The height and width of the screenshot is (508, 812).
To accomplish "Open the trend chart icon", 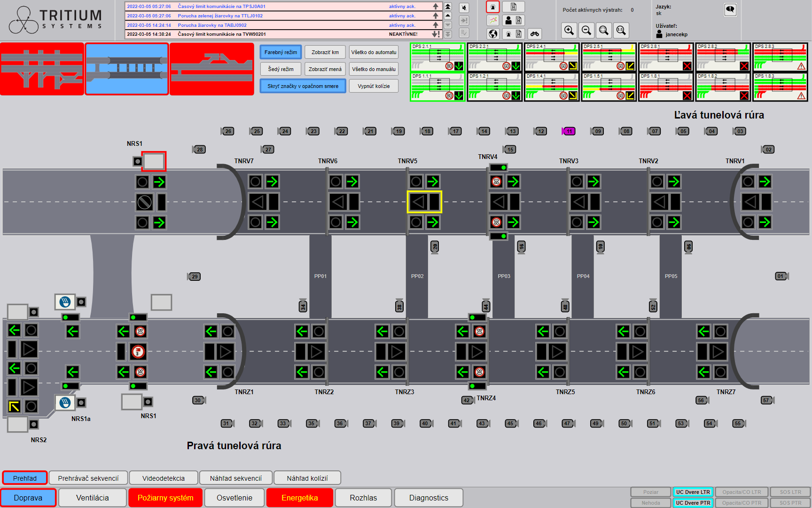I will click(493, 20).
